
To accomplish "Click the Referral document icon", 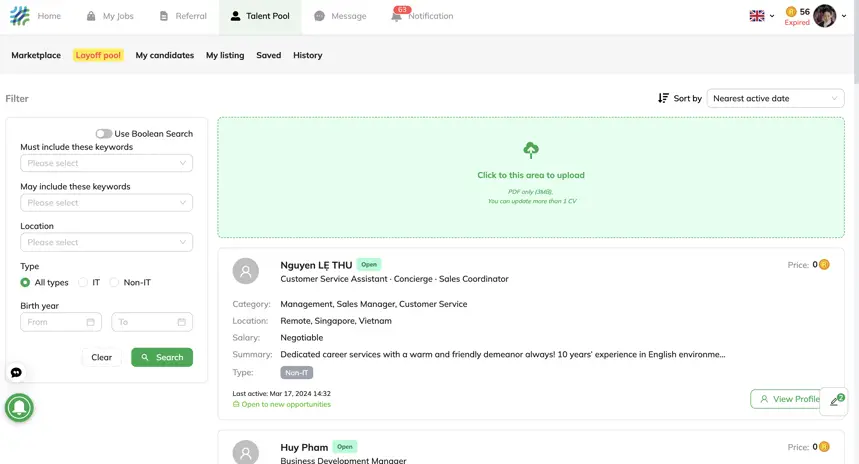I will pyautogui.click(x=164, y=16).
